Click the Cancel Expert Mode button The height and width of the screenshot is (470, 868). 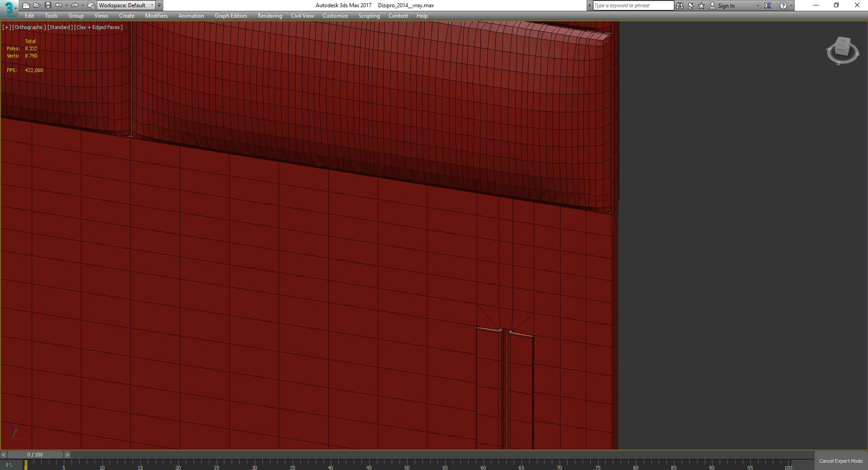pyautogui.click(x=841, y=461)
